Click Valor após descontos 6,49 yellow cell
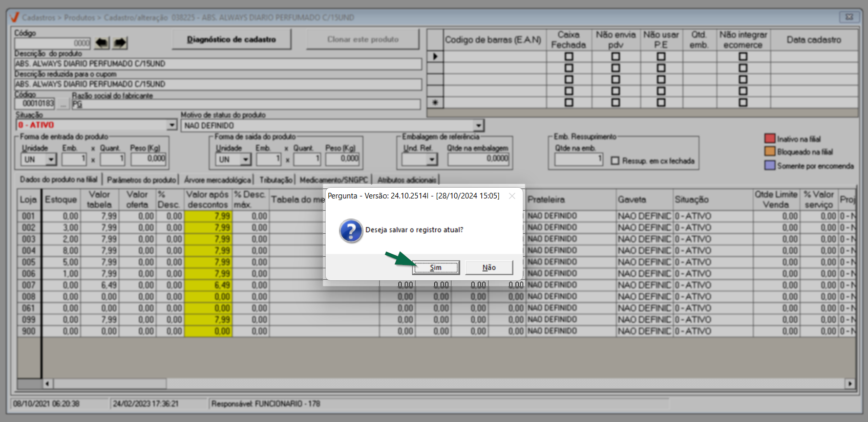This screenshot has width=868, height=422. coord(208,285)
